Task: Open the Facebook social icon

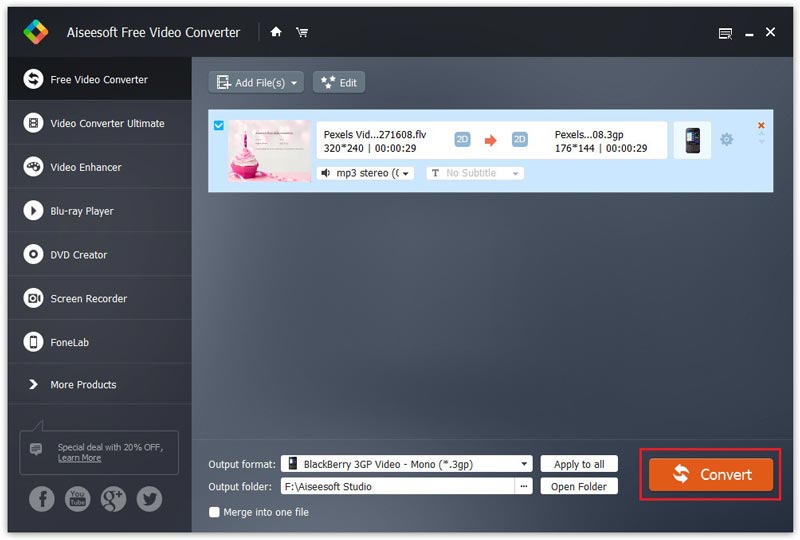Action: click(x=42, y=499)
